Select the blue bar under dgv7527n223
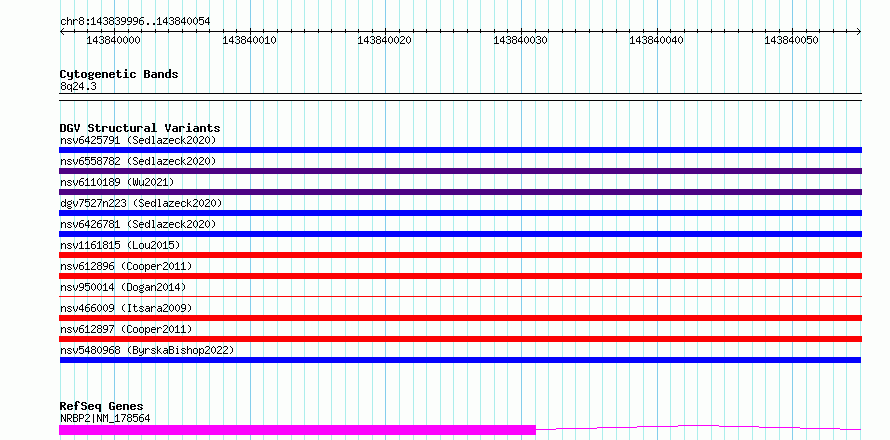This screenshot has height=440, width=890. tap(460, 213)
